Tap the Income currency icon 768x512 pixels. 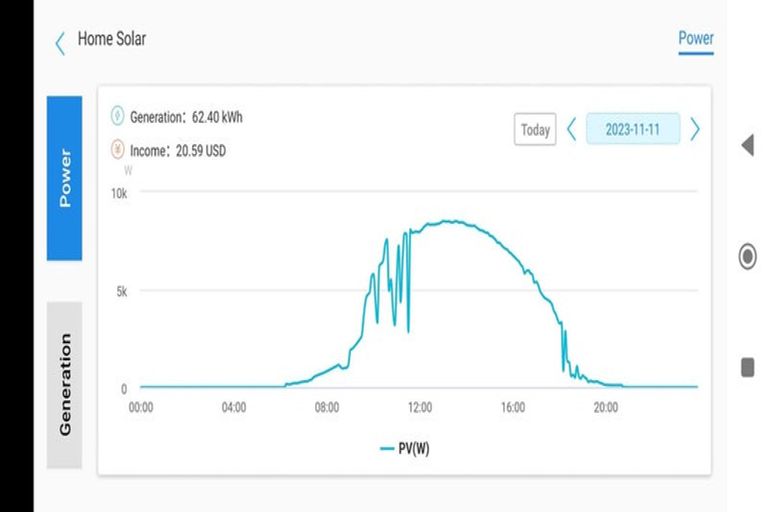[x=117, y=151]
